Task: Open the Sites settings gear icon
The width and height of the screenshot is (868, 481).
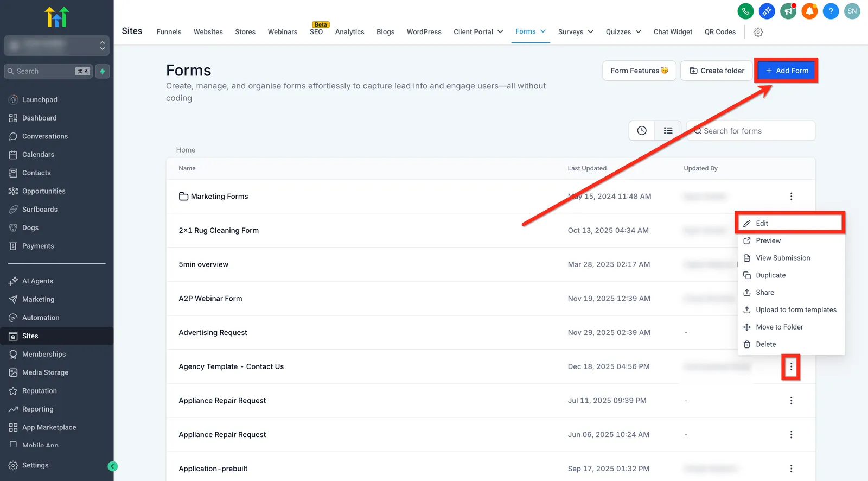Action: 758,32
